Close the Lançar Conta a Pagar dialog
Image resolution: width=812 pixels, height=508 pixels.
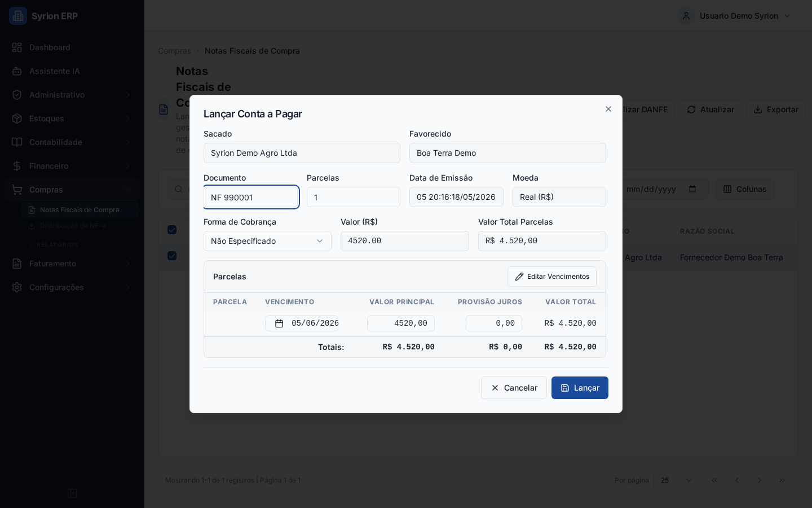click(608, 109)
